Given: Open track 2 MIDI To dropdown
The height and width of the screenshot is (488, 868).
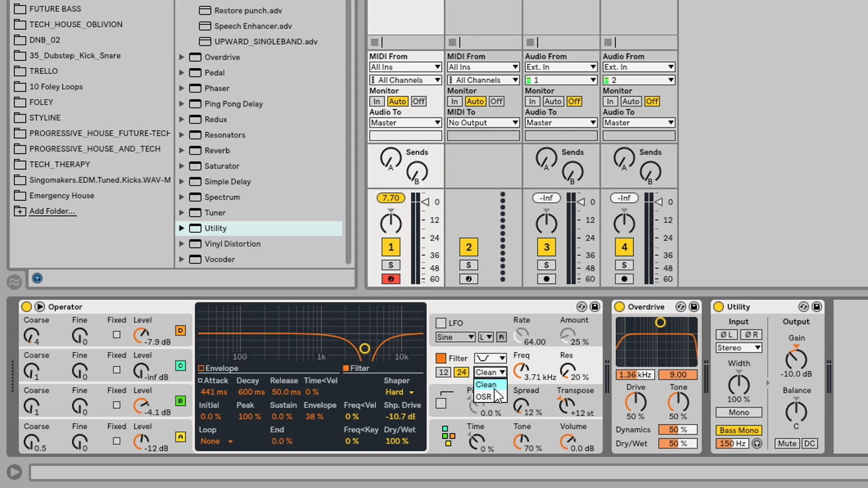Looking at the screenshot, I should pyautogui.click(x=483, y=122).
